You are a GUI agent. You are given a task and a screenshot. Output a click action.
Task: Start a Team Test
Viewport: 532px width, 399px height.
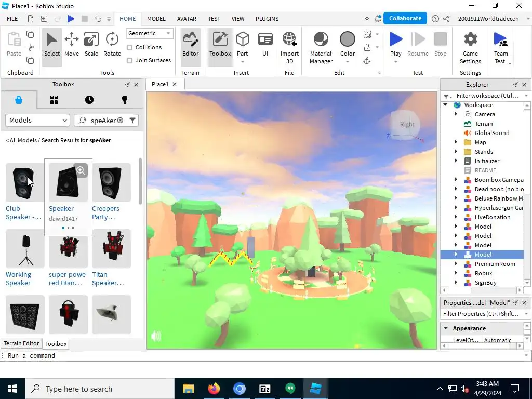[x=500, y=48]
